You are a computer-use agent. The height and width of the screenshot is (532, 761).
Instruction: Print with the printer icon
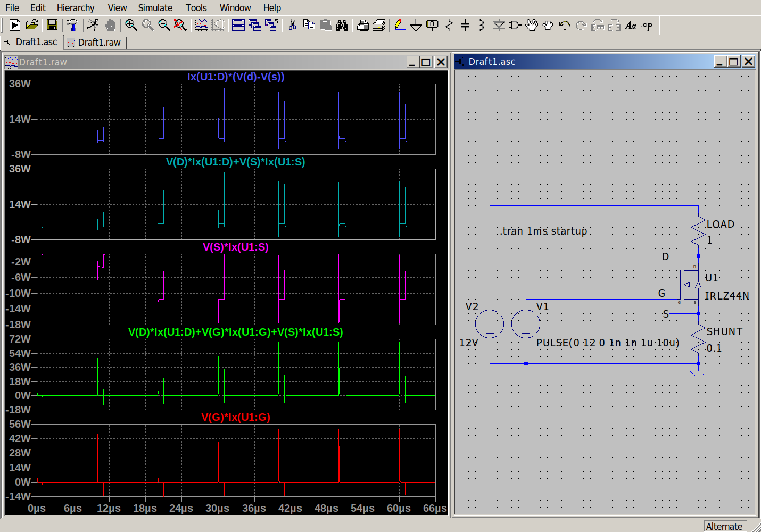pyautogui.click(x=363, y=25)
